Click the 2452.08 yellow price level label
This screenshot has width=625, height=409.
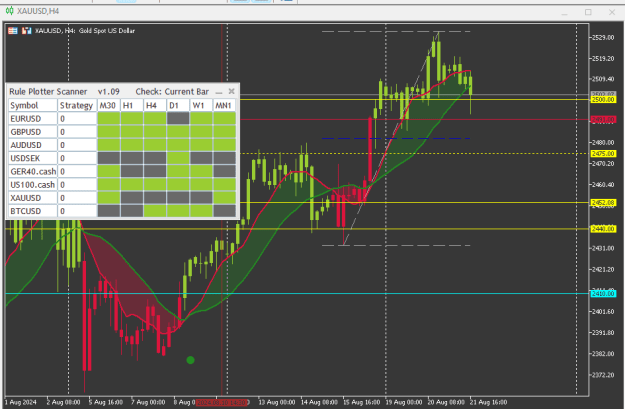603,203
